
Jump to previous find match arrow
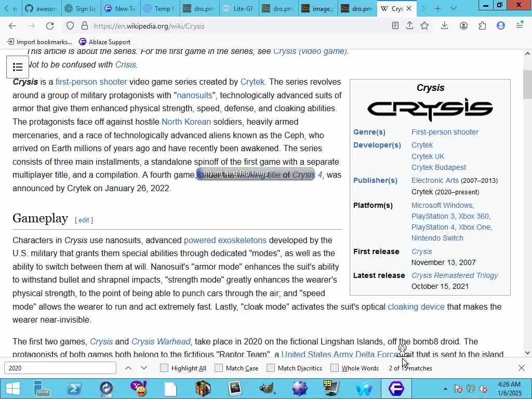click(128, 368)
